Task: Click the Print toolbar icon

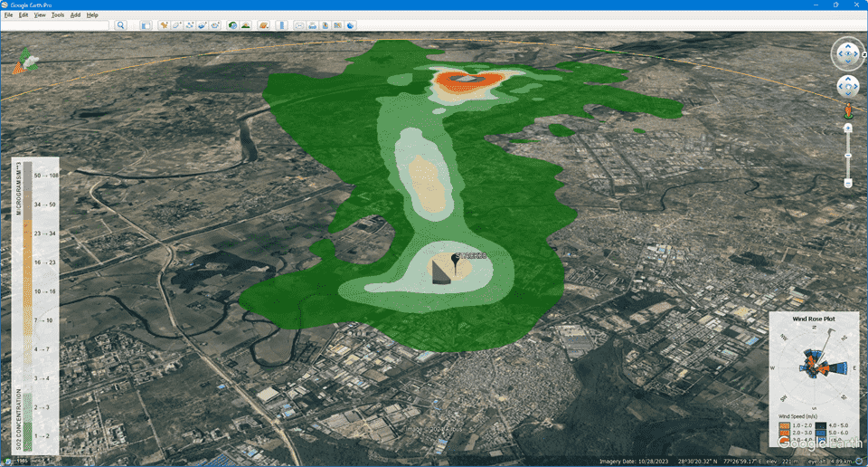Action: tap(312, 25)
